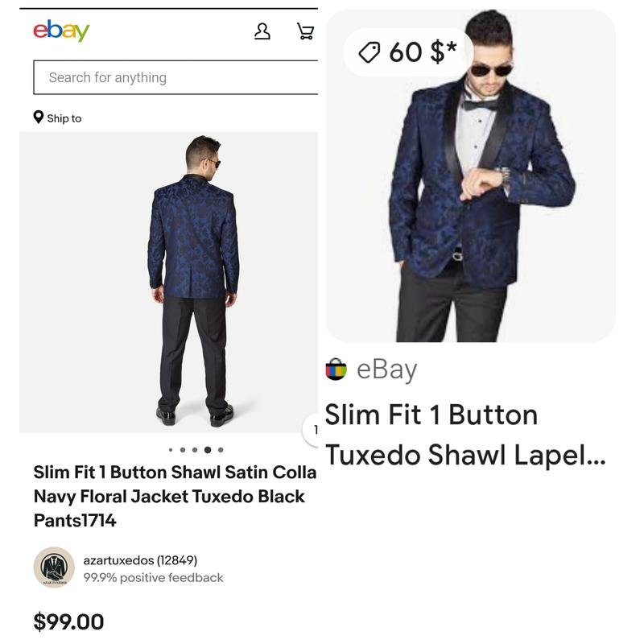644x644 pixels.
Task: Select the first image carousel dot
Action: (x=170, y=450)
